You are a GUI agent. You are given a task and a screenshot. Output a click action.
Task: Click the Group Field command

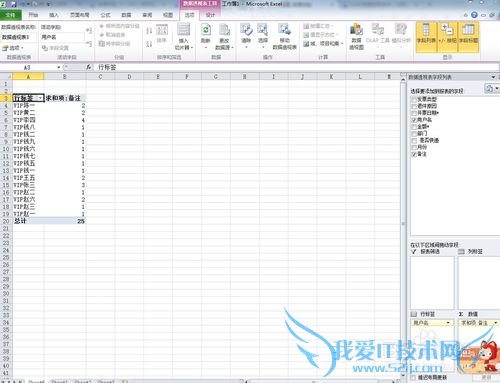(115, 44)
